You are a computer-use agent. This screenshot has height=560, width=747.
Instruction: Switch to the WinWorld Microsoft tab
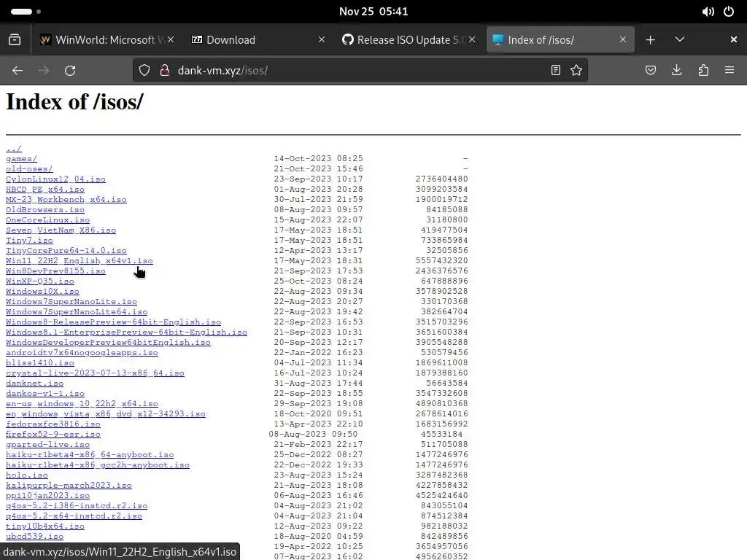(x=105, y=40)
